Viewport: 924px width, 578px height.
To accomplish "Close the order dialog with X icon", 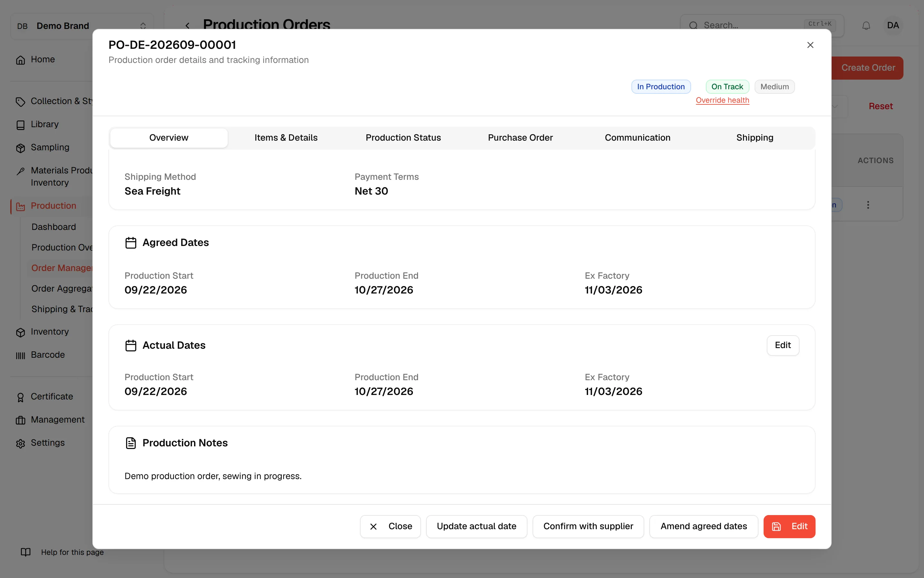I will click(x=810, y=45).
